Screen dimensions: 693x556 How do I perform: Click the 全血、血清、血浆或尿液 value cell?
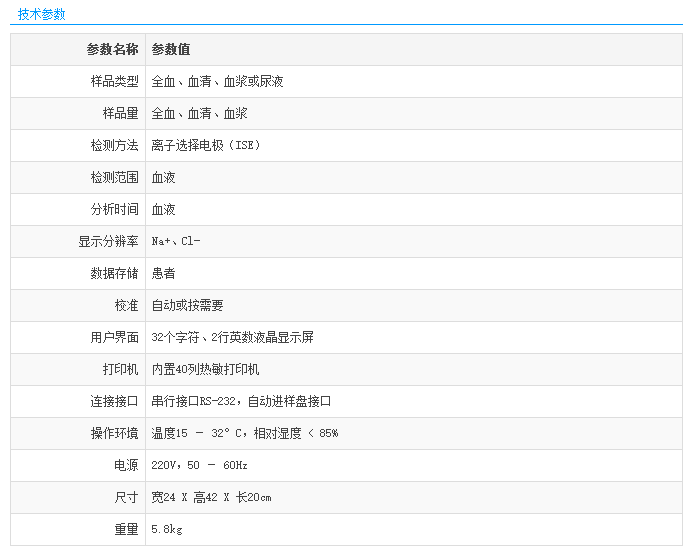(217, 81)
